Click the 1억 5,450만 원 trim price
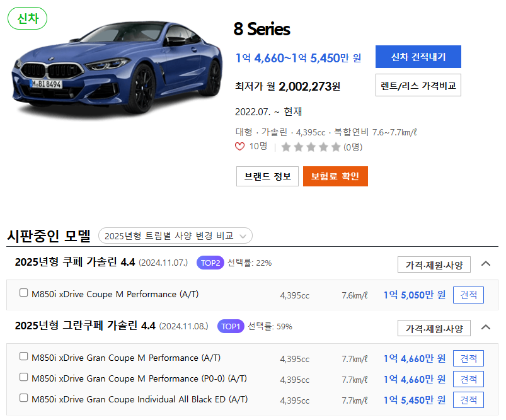The height and width of the screenshot is (420, 506). (x=415, y=400)
